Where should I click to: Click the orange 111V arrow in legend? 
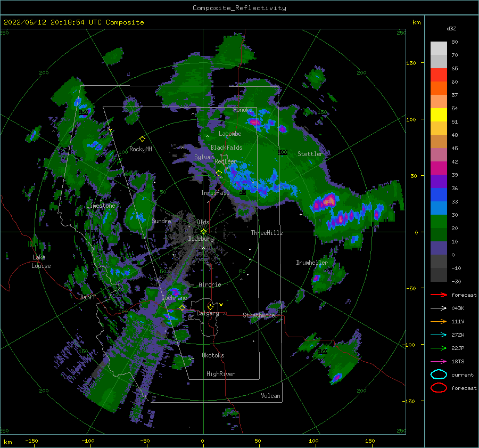439,321
